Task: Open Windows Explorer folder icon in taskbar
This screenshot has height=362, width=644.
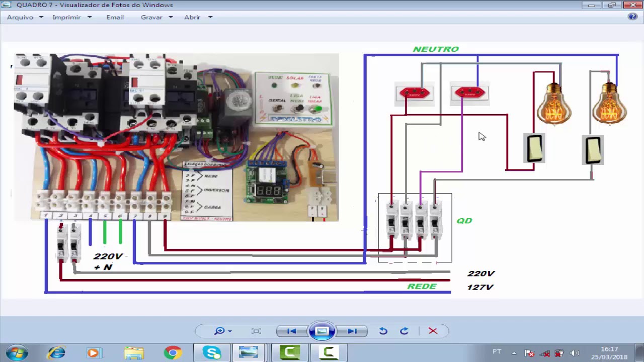Action: pyautogui.click(x=134, y=353)
